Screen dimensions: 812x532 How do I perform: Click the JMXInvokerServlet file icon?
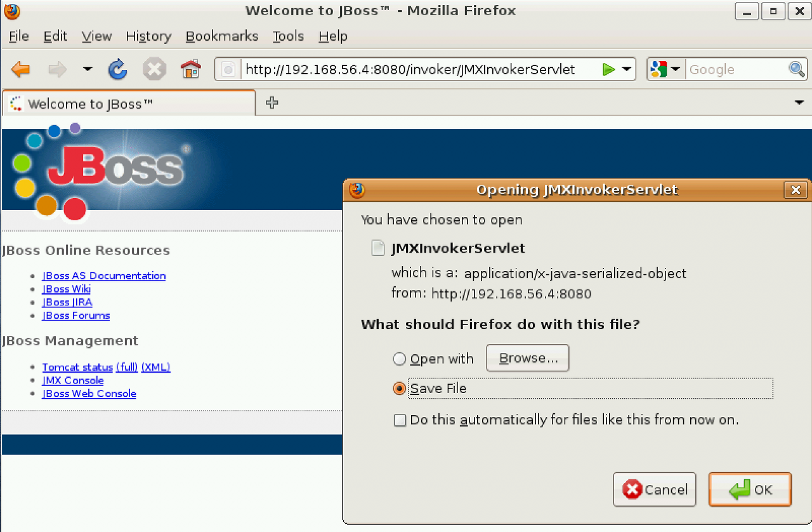pyautogui.click(x=378, y=248)
